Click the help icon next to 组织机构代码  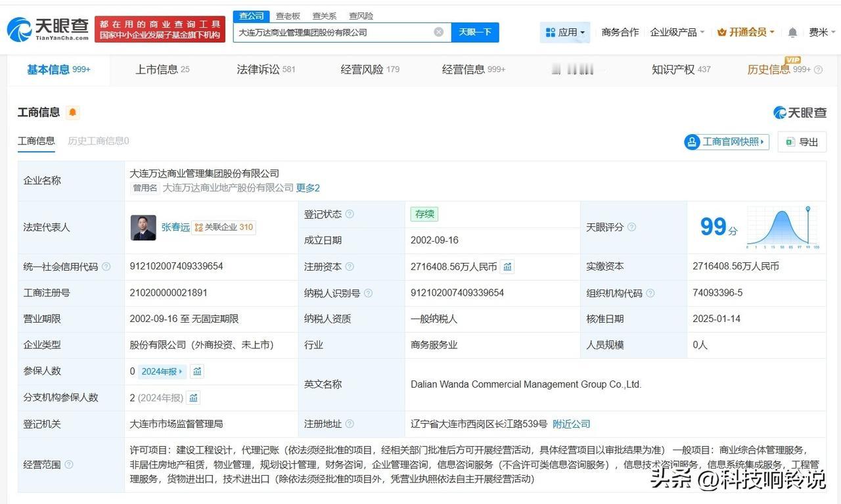click(x=650, y=293)
